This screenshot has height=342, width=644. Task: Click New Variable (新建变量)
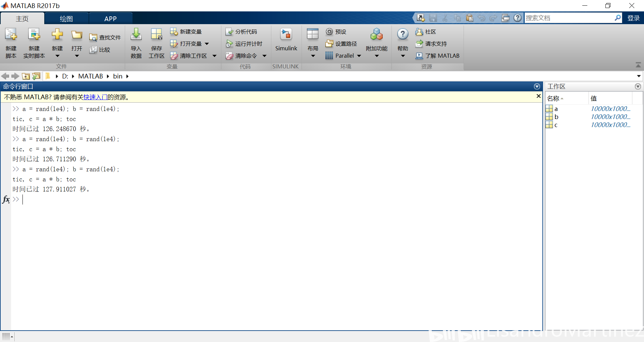point(186,32)
